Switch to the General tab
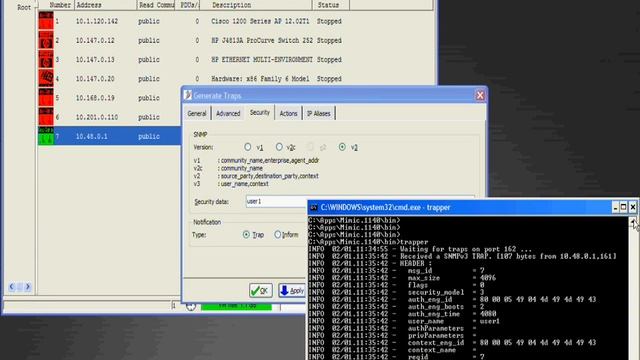This screenshot has height=360, width=640. point(197,113)
